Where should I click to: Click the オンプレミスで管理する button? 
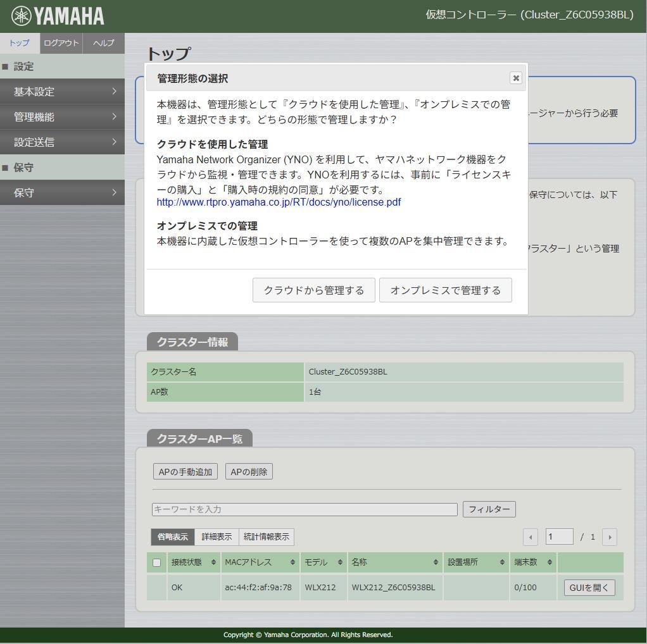[445, 290]
